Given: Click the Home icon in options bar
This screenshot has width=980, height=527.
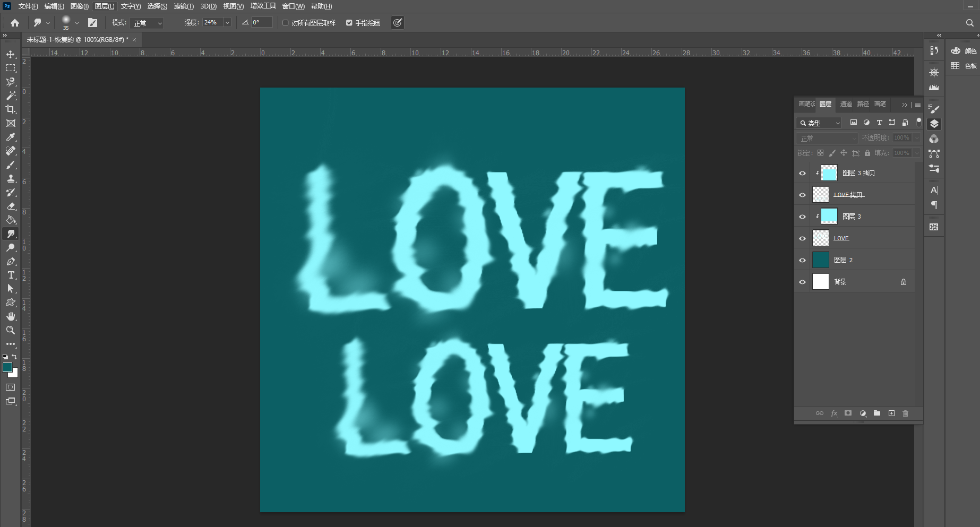Looking at the screenshot, I should [15, 23].
